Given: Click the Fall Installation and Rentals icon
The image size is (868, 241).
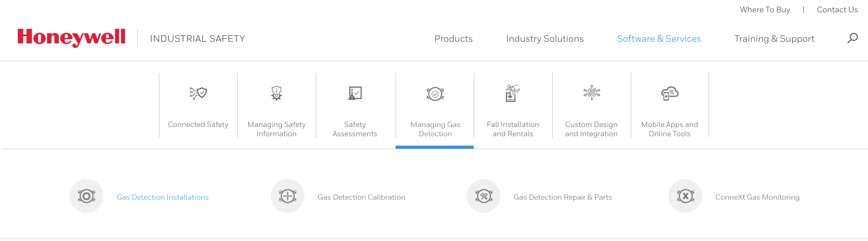Looking at the screenshot, I should [513, 93].
